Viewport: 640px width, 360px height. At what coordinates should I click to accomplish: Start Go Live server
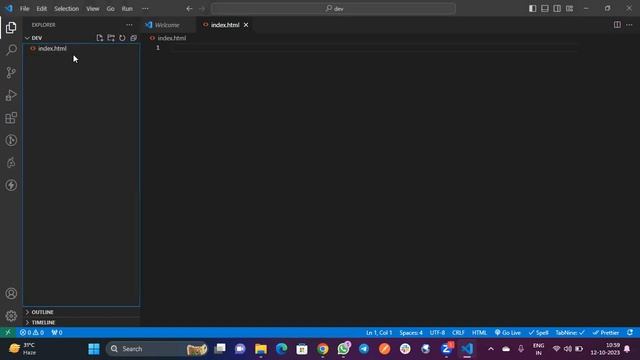(x=508, y=333)
